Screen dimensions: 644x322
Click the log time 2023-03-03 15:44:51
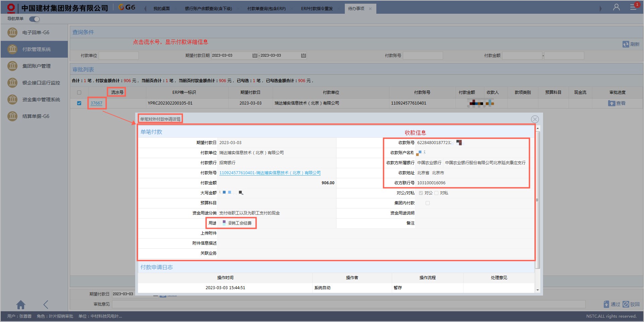click(225, 288)
